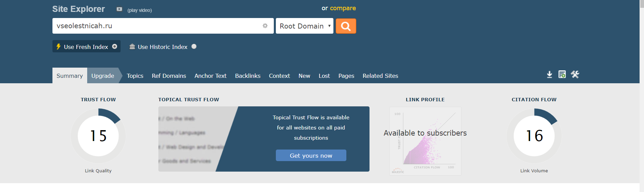Image resolution: width=644 pixels, height=192 pixels.
Task: Open the Anchor Text tab
Action: (210, 76)
